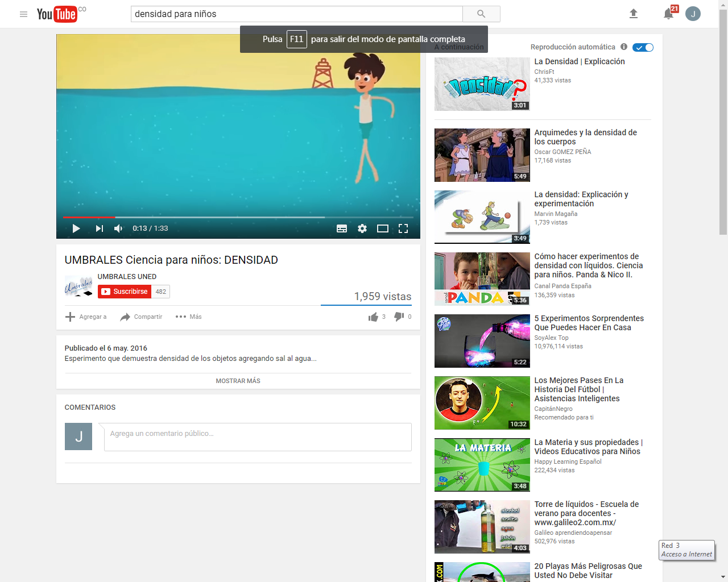
Task: Play the video
Action: (76, 228)
